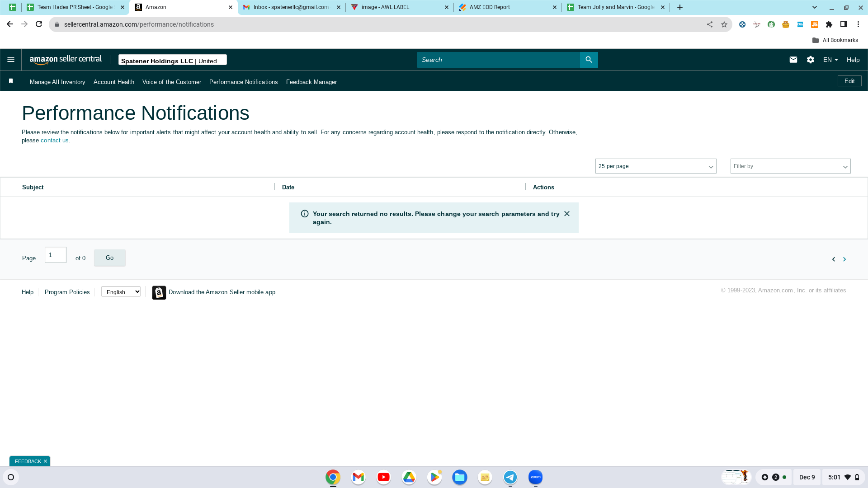Open the settings gear icon
Image resolution: width=868 pixels, height=488 pixels.
811,60
